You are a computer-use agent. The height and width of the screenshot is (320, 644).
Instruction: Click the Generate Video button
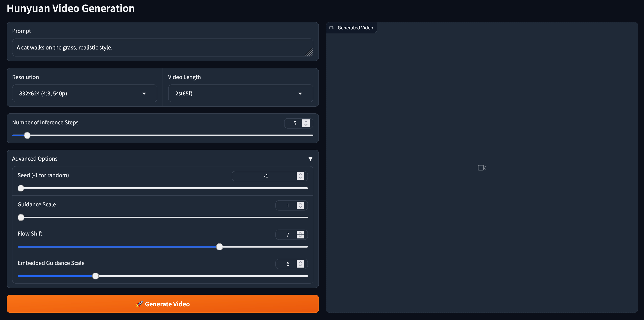(163, 304)
